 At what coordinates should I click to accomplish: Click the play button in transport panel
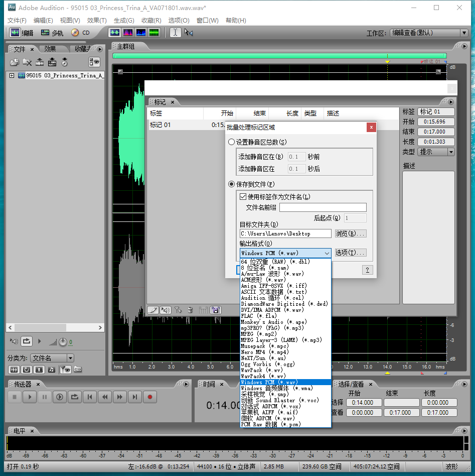point(30,397)
